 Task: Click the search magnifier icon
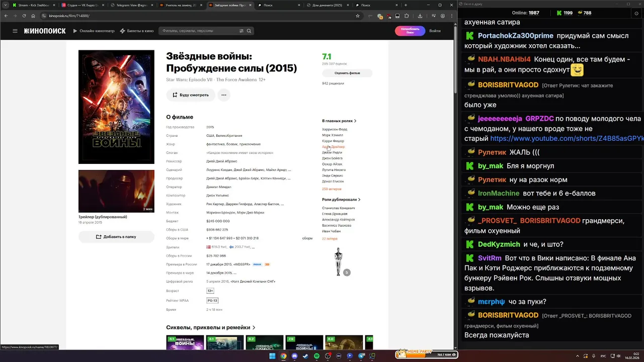[x=249, y=31]
